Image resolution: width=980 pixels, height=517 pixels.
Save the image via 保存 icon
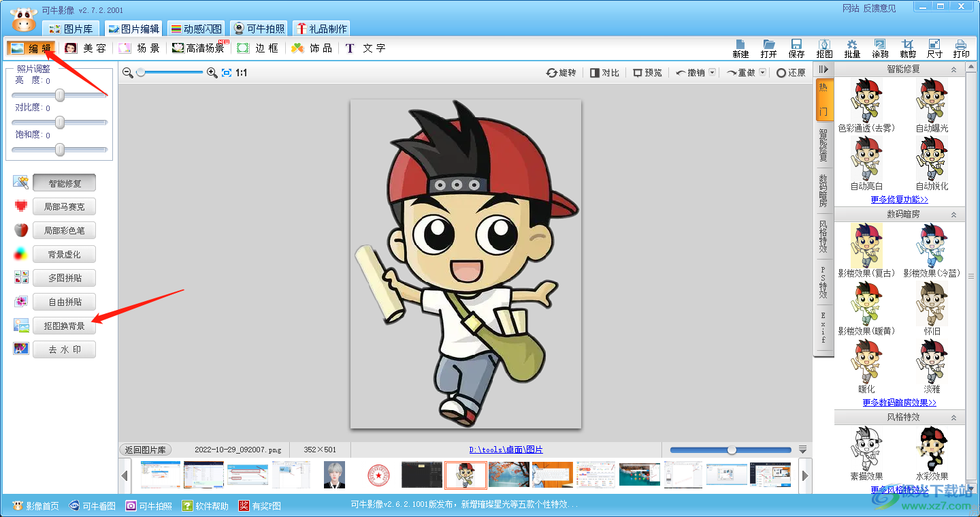point(796,48)
